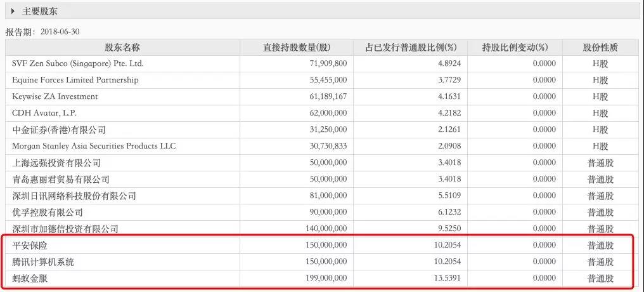This screenshot has height=292, width=644.
Task: Select 蚂蚁金服 shareholder name
Action: (30, 279)
